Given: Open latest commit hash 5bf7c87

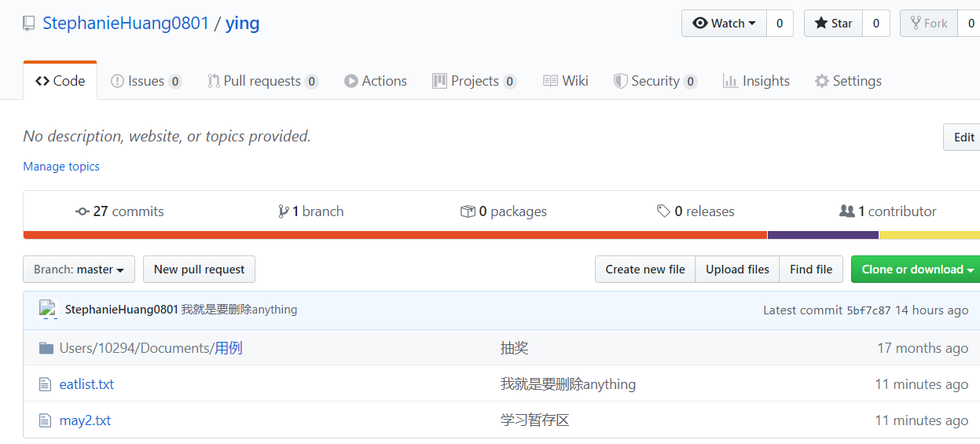Looking at the screenshot, I should click(x=868, y=310).
